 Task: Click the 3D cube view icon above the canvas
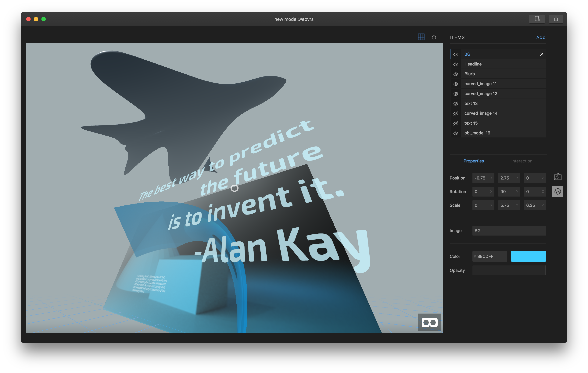tap(434, 37)
